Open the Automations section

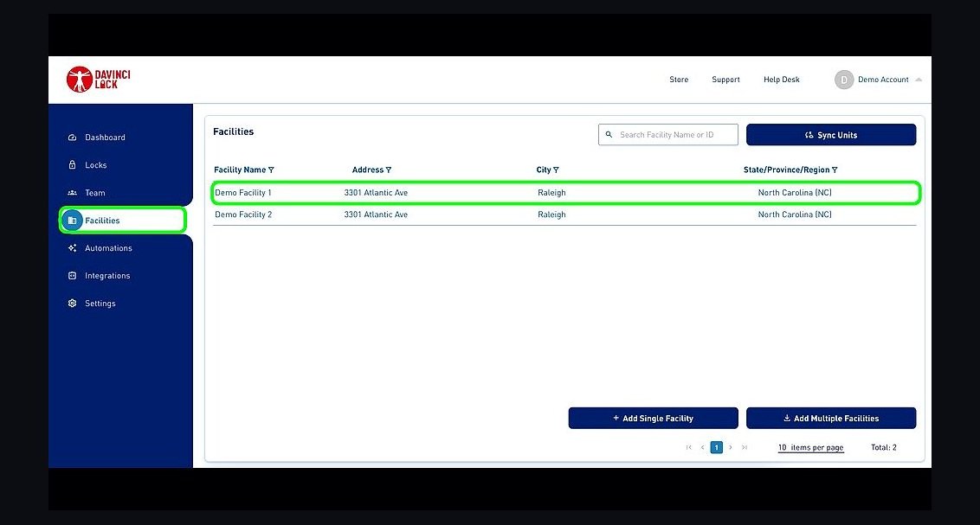click(109, 248)
